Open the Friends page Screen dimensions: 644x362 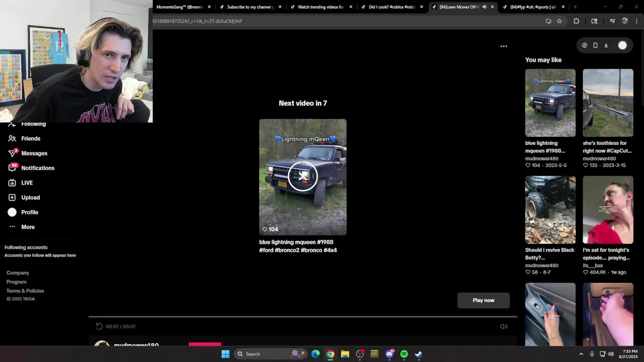pyautogui.click(x=24, y=138)
